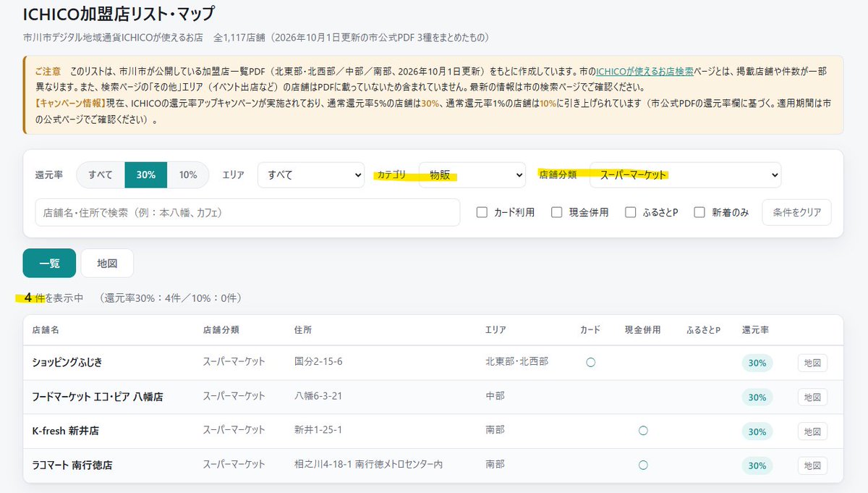Click the 現金併用 circle mark for K-fresh 新井店
This screenshot has width=868, height=493.
(643, 431)
